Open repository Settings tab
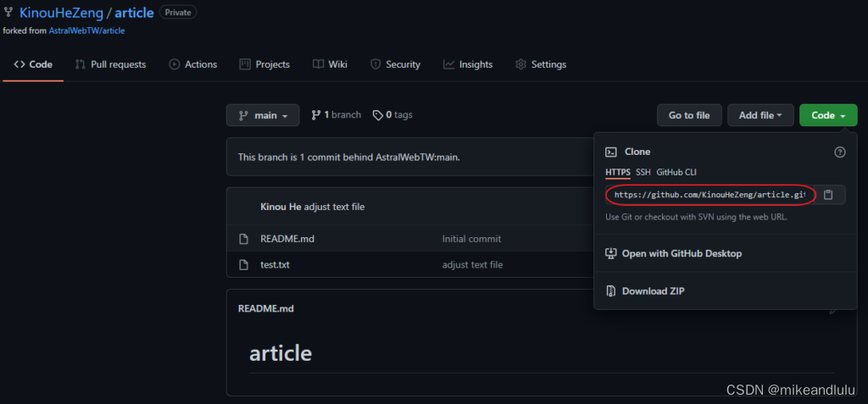 (x=541, y=64)
